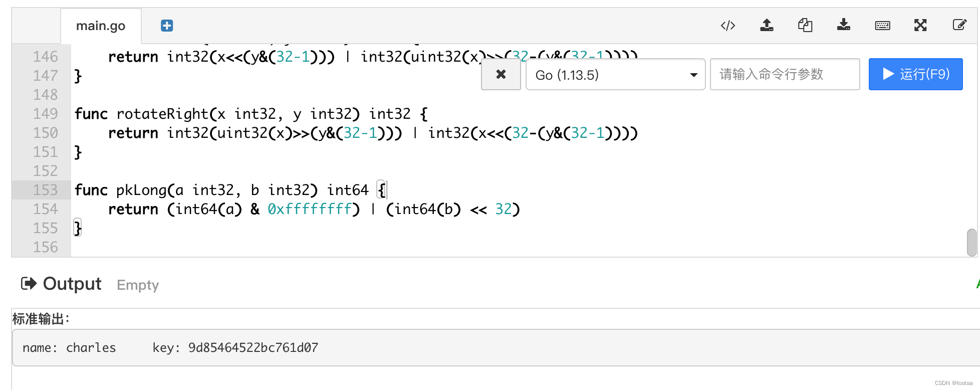
Task: Select line number 149 in gutter
Action: [x=46, y=114]
